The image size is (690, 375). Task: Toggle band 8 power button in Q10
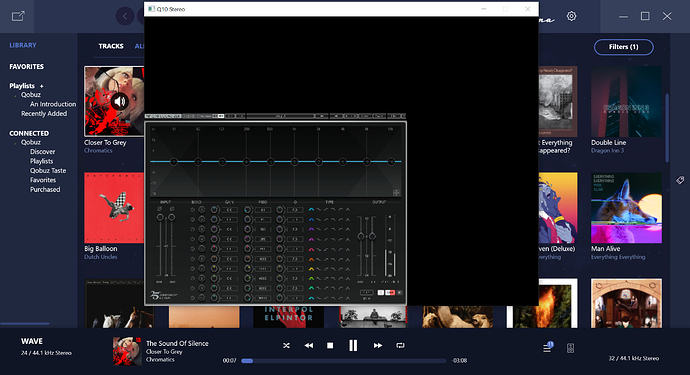pos(192,279)
